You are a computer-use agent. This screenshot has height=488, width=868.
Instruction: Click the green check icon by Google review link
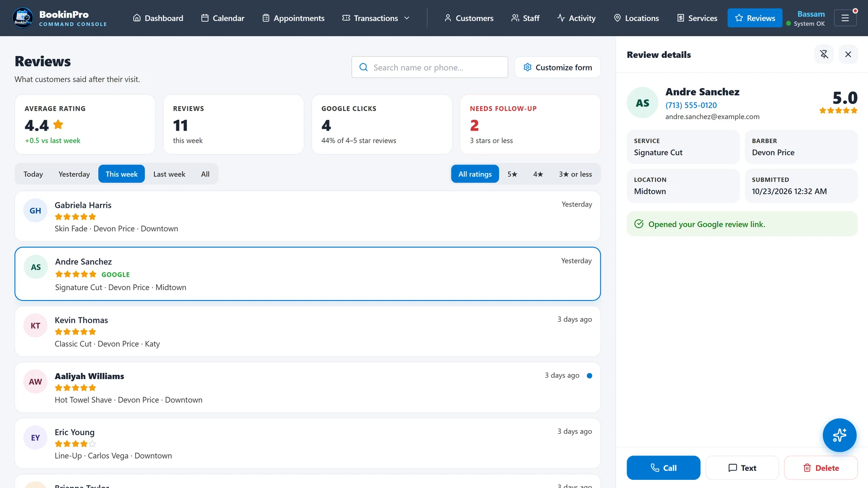[639, 224]
